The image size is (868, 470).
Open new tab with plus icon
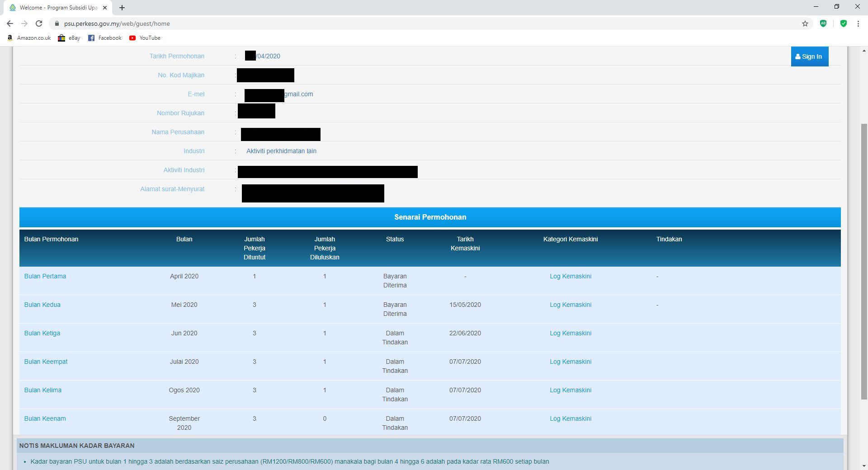(122, 8)
